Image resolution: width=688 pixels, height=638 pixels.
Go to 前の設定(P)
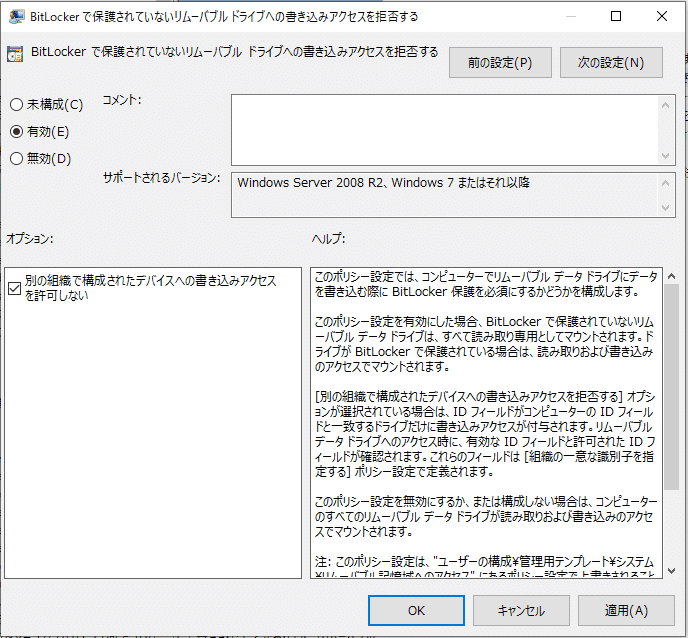500,63
